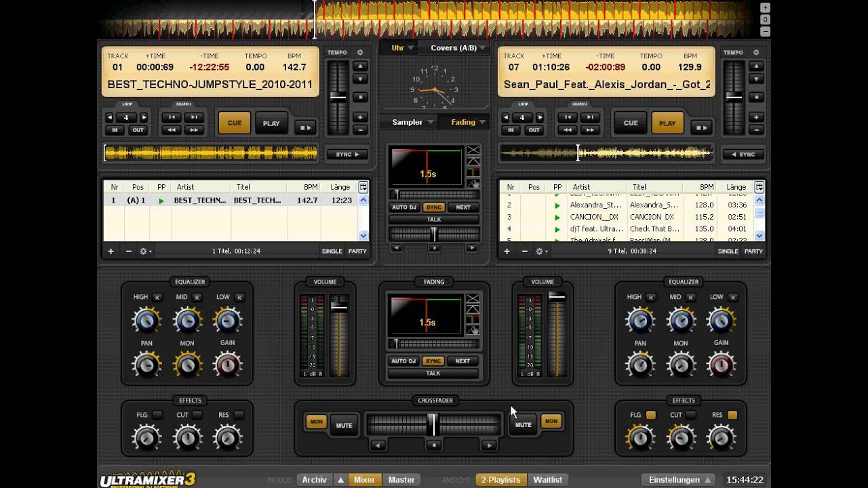The height and width of the screenshot is (488, 868).
Task: Toggle AUTO DJ in upper fading panel
Action: (404, 207)
